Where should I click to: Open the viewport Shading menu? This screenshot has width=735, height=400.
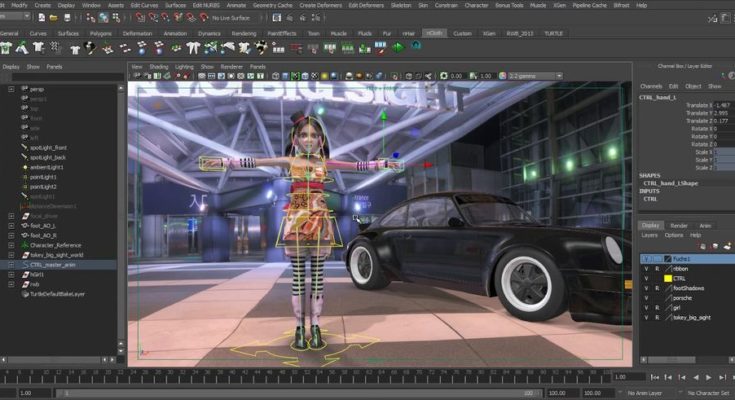tap(158, 67)
